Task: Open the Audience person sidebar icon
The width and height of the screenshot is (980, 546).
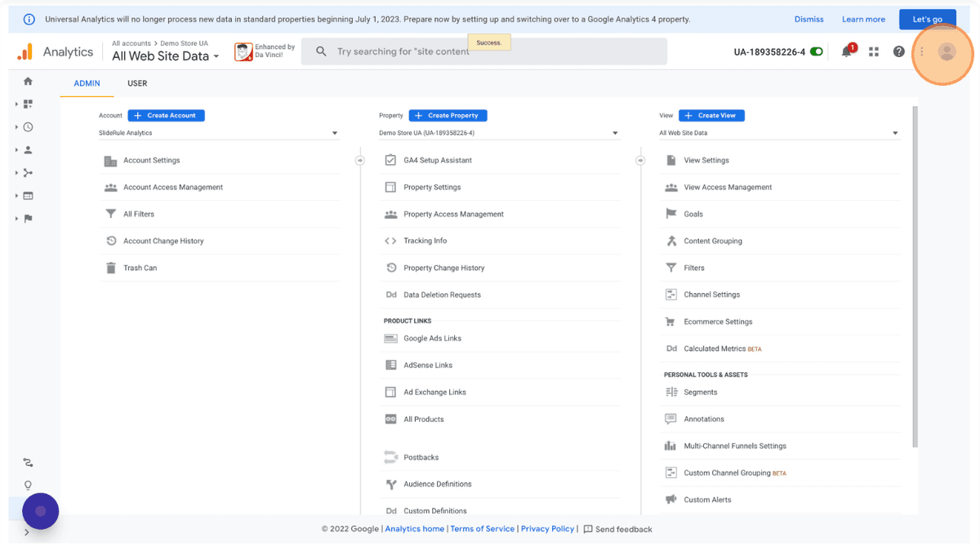Action: tap(29, 149)
